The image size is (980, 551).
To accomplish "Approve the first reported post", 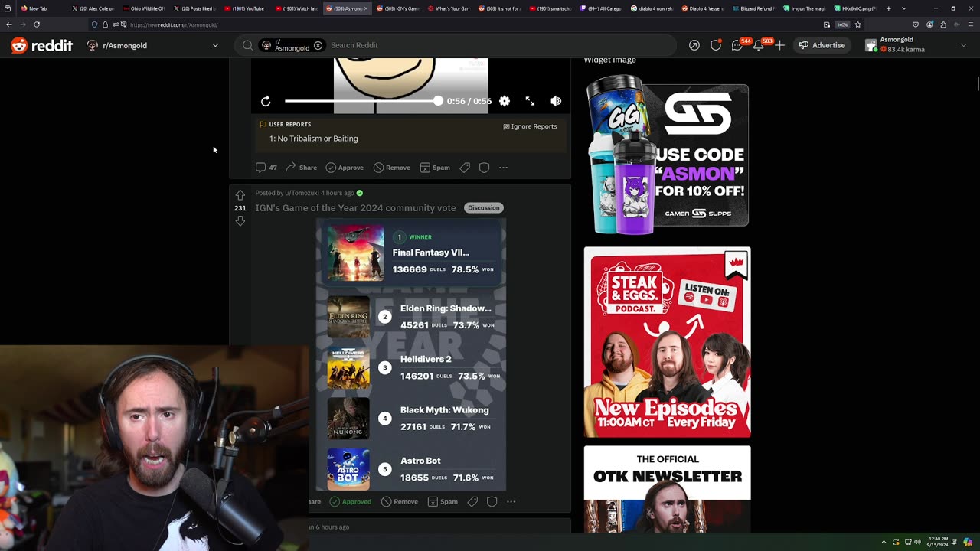I will [x=345, y=168].
